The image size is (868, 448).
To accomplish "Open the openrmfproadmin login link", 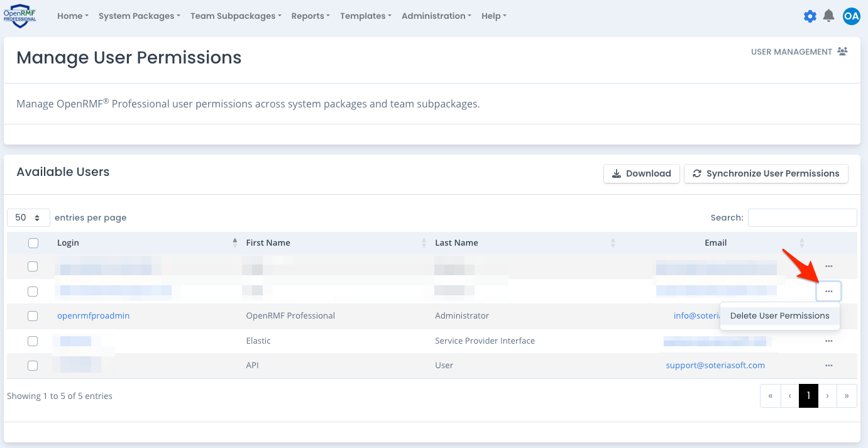I will coord(93,315).
